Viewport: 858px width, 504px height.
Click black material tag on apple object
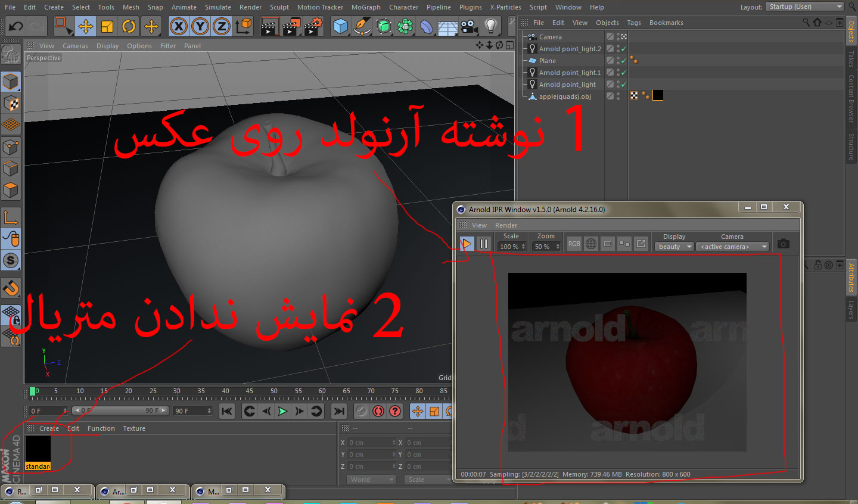(658, 95)
